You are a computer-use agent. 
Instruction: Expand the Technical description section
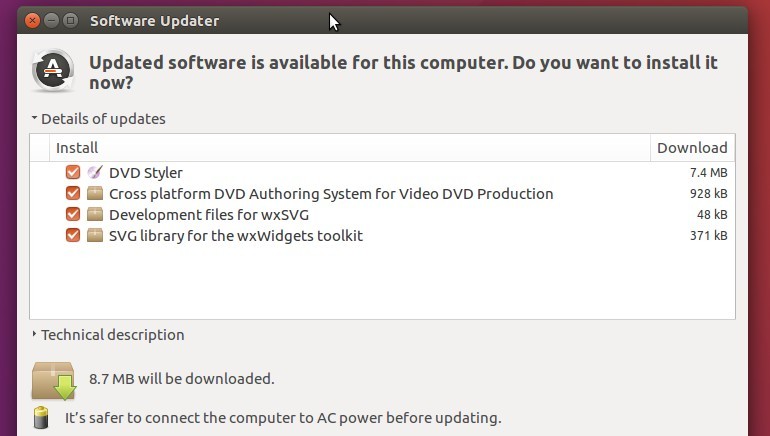tap(108, 335)
